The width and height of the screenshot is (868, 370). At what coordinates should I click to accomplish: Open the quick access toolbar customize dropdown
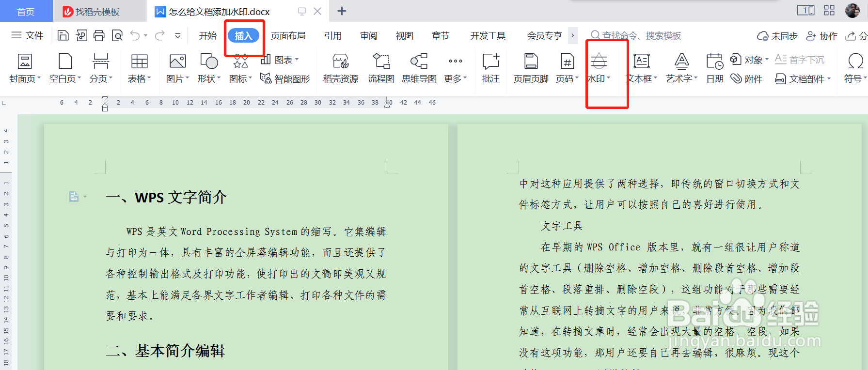click(178, 35)
